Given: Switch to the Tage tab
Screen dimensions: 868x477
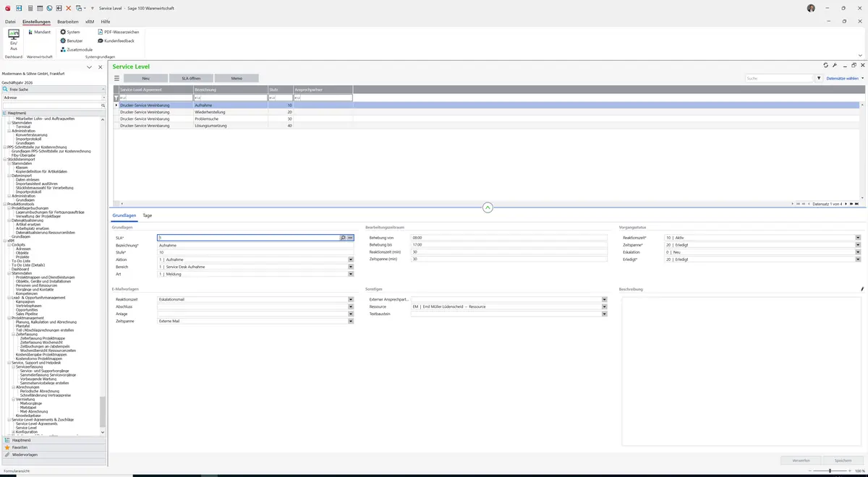Looking at the screenshot, I should (147, 215).
